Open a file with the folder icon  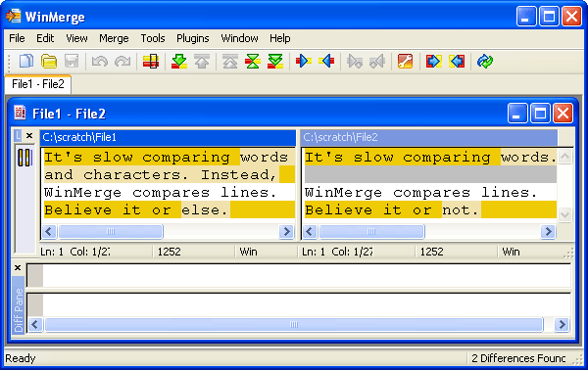click(x=49, y=61)
